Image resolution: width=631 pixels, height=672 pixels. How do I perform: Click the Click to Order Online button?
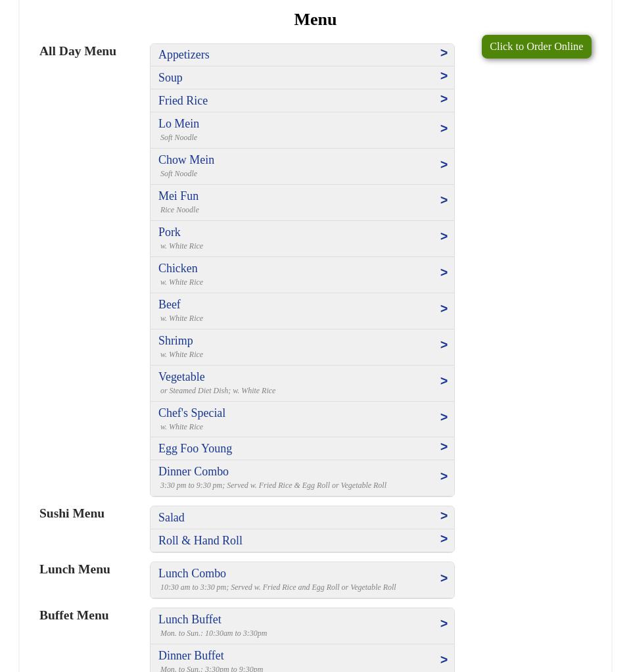536,47
